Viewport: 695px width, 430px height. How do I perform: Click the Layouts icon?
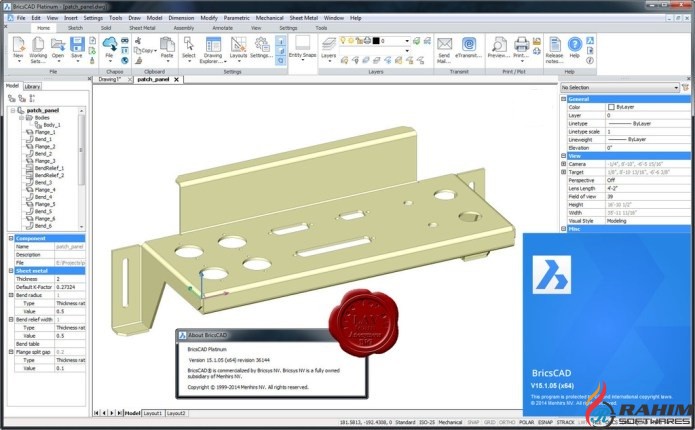pyautogui.click(x=238, y=44)
